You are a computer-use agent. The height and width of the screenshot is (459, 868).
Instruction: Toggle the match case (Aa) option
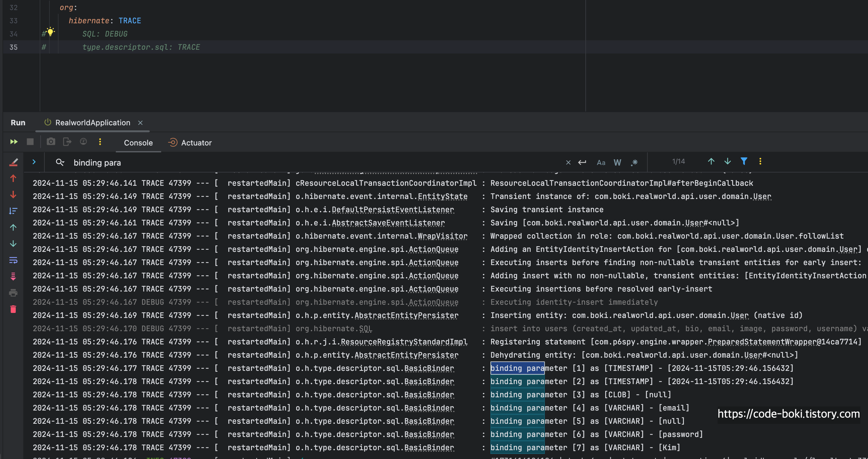click(x=601, y=162)
